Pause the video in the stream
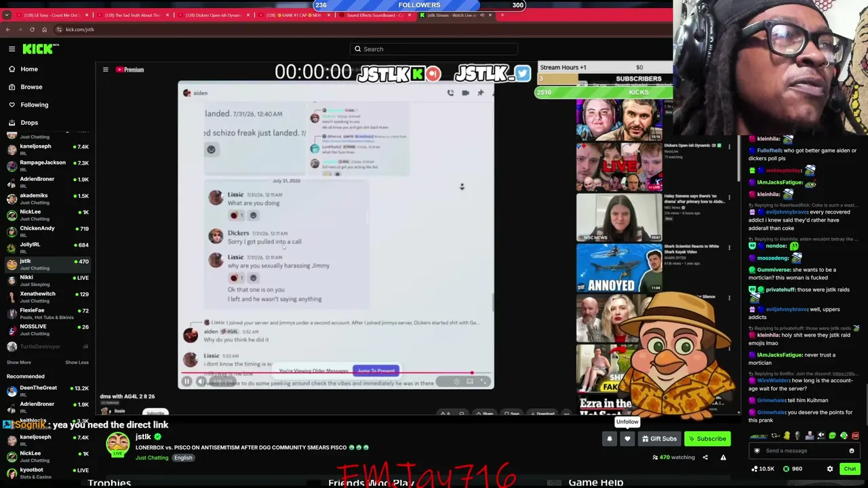Screen dimensions: 868x488 click(x=186, y=382)
